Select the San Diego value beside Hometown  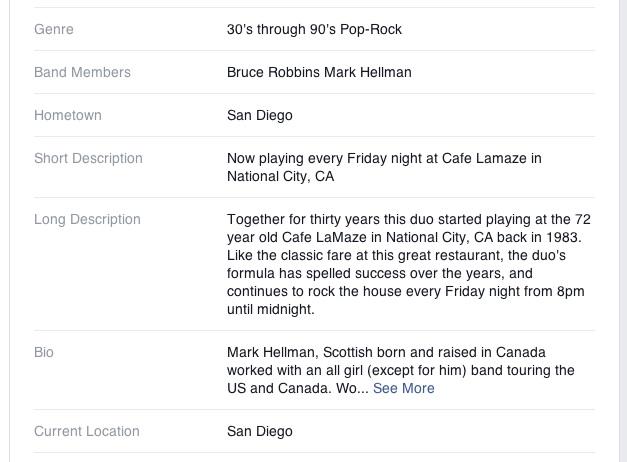pos(260,115)
